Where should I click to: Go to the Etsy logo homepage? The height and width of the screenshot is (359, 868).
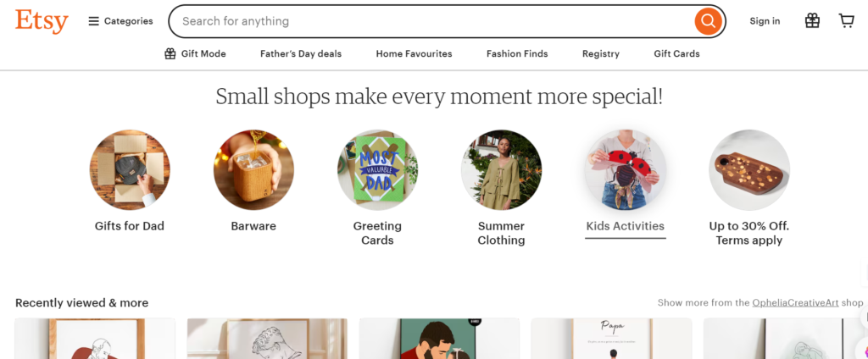click(x=42, y=21)
